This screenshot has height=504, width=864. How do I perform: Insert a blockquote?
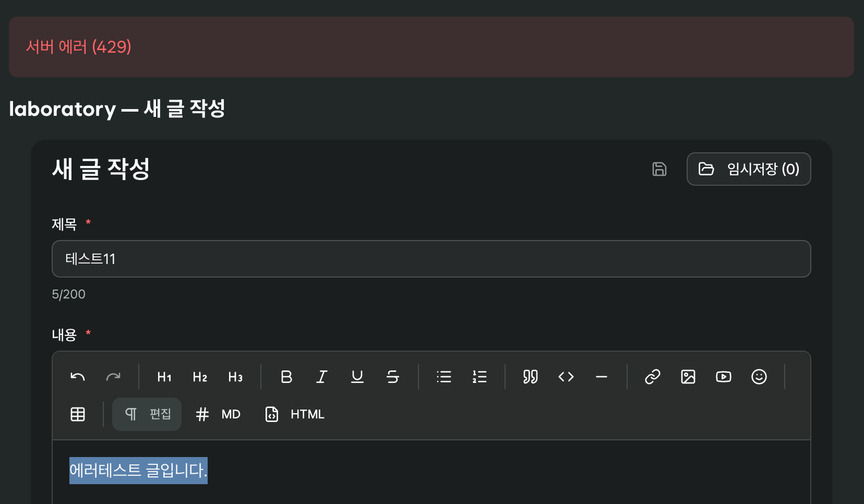[x=531, y=377]
